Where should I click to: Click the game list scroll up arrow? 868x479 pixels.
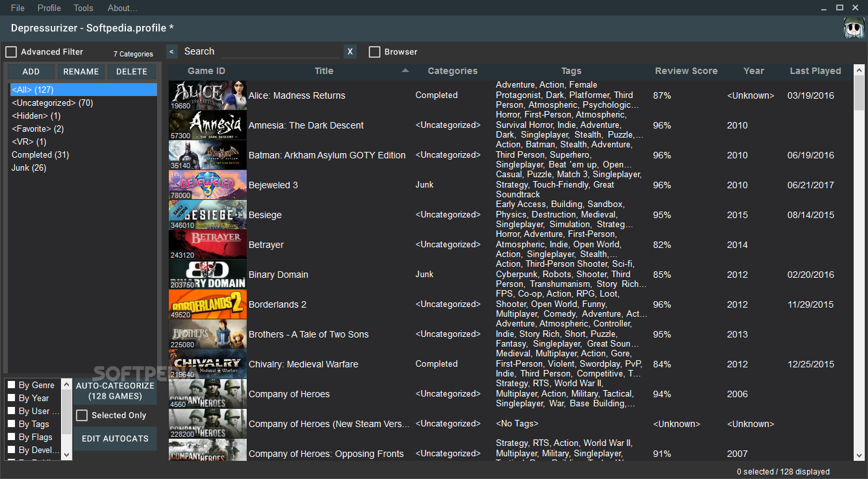(x=859, y=69)
